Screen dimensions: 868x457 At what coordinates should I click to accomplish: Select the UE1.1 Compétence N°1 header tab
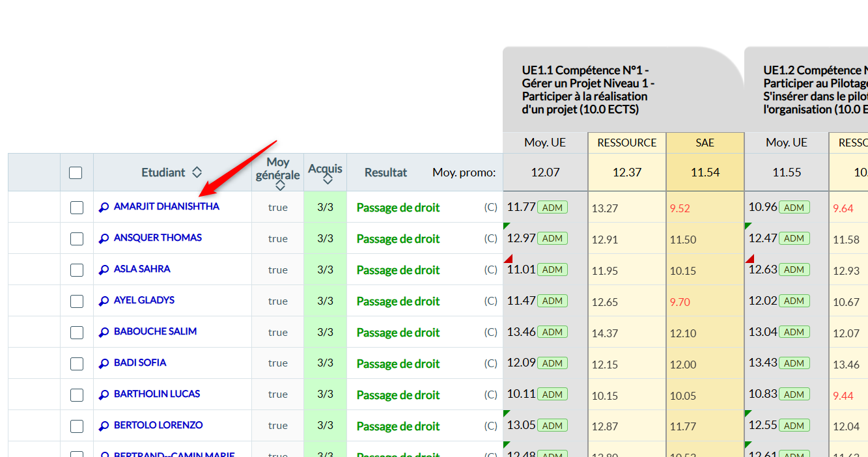click(588, 90)
